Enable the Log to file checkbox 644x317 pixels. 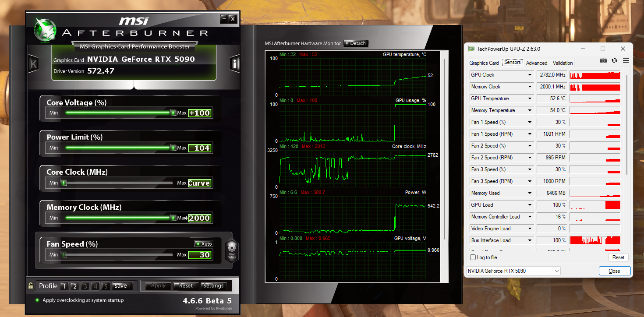click(473, 257)
